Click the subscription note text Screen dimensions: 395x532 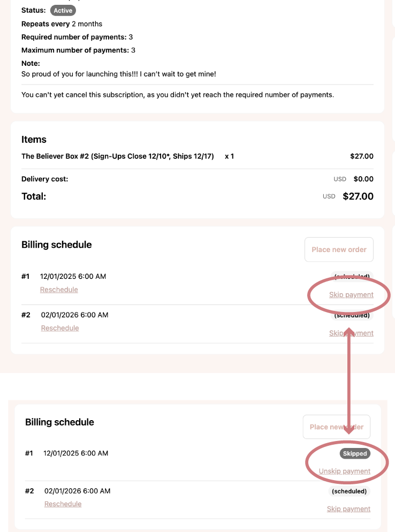[118, 74]
